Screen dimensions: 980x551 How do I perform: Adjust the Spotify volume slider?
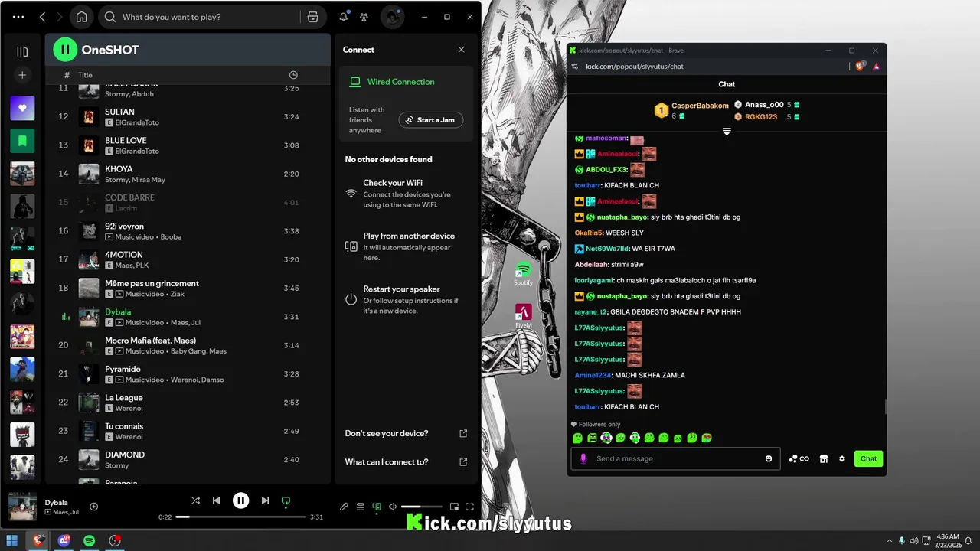(x=422, y=507)
